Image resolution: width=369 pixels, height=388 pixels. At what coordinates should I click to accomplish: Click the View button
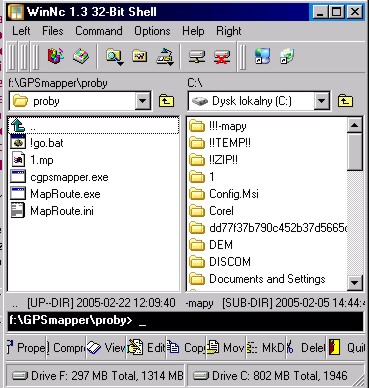click(106, 348)
